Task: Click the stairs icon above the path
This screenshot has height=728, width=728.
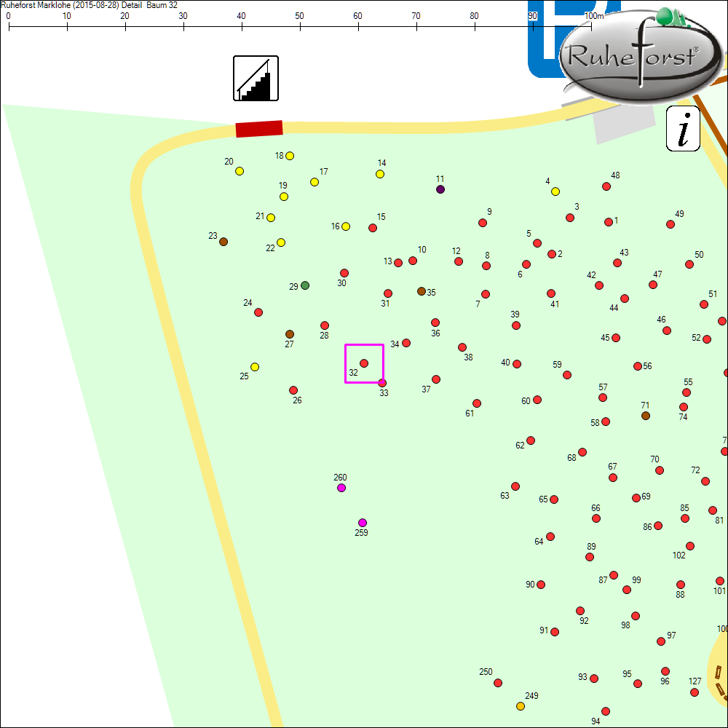Action: (256, 78)
